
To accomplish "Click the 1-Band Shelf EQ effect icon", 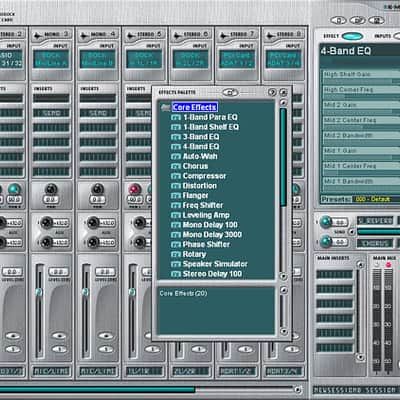I will click(x=176, y=127).
